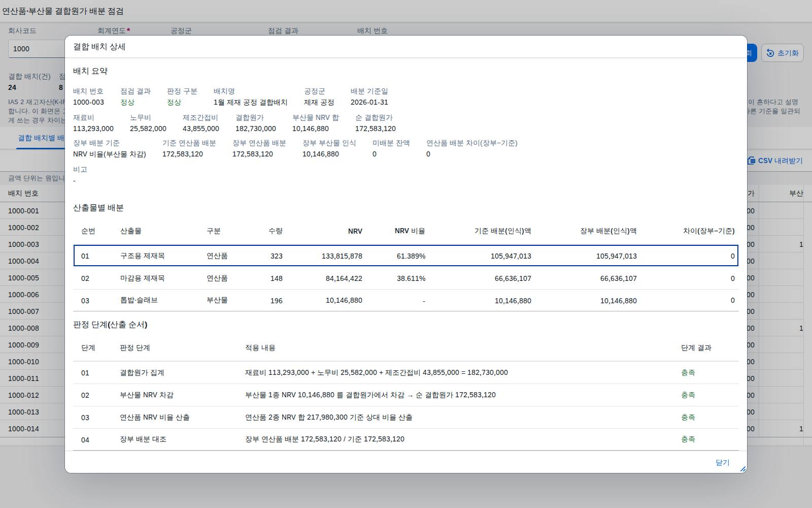
Task: Click the 차이(장부−기준) column header
Action: [709, 231]
